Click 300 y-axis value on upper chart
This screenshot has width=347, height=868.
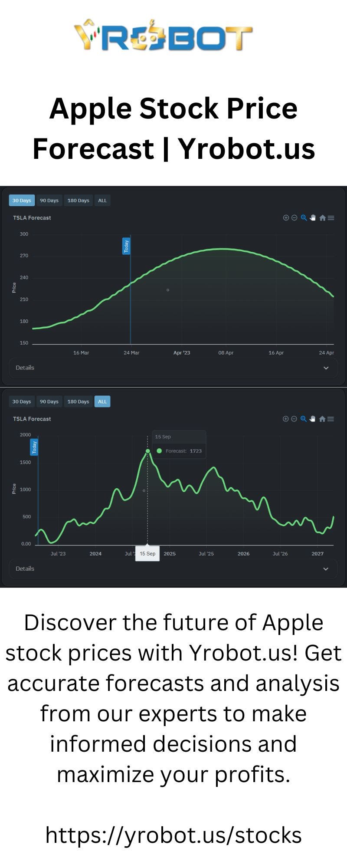pos(24,234)
